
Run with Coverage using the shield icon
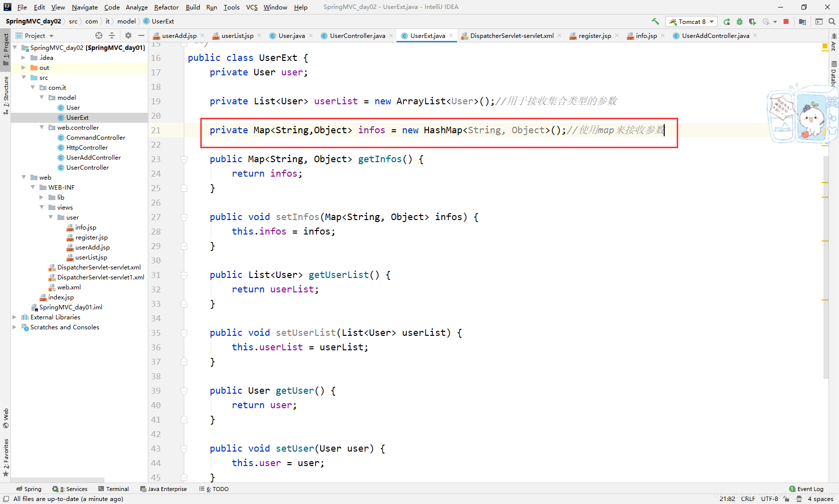(753, 21)
